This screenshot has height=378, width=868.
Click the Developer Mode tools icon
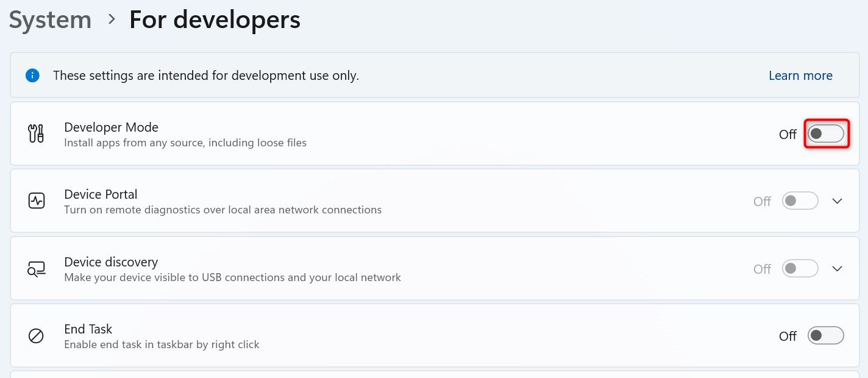36,134
